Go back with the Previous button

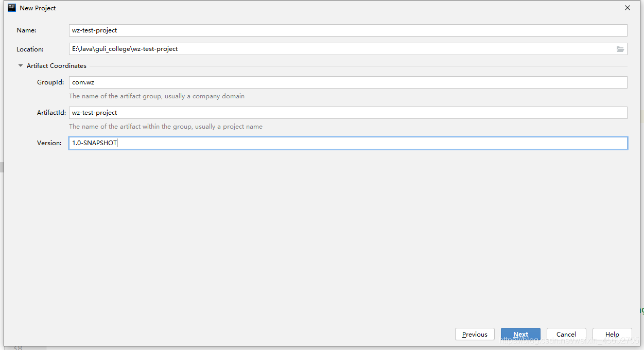(x=475, y=334)
